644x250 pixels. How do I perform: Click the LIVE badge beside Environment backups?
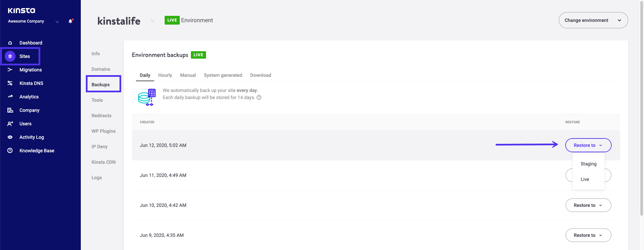click(x=198, y=55)
